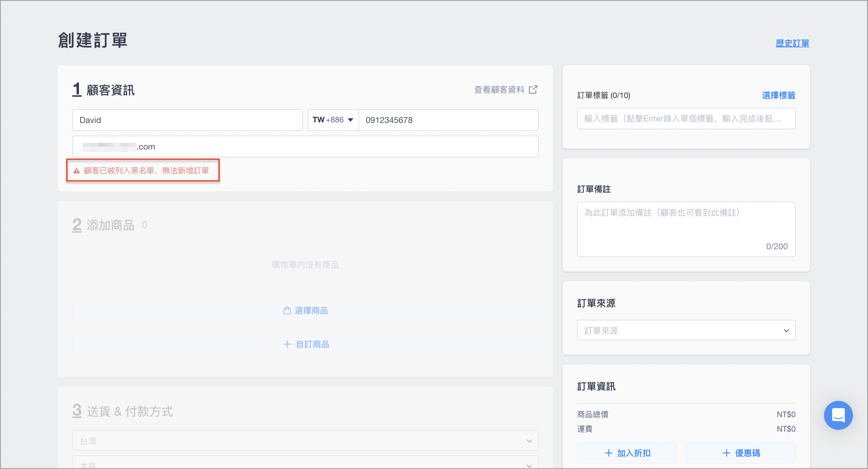
Task: Expand the 台灣 country dropdown
Action: (x=305, y=440)
